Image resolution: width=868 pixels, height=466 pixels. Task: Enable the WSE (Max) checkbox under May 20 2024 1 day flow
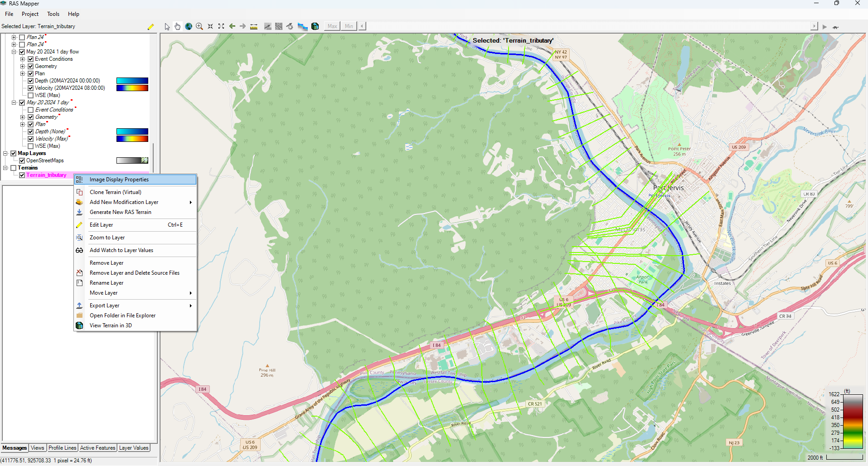(30, 95)
